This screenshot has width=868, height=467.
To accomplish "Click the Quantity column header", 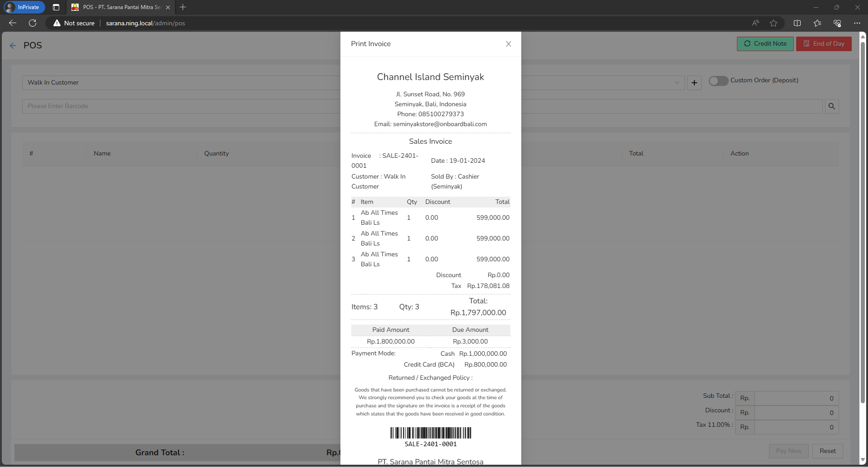I will [217, 154].
